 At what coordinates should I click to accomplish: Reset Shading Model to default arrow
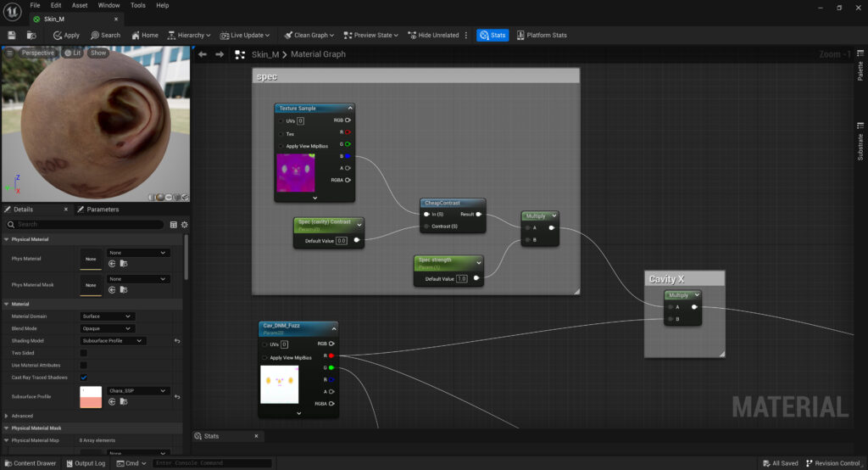coord(177,341)
